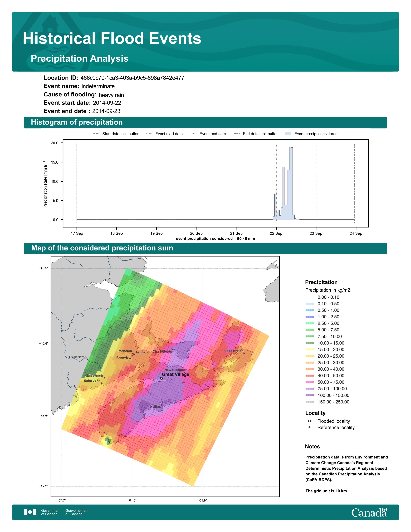Click the Great Village flooded locality marker

pos(161,378)
